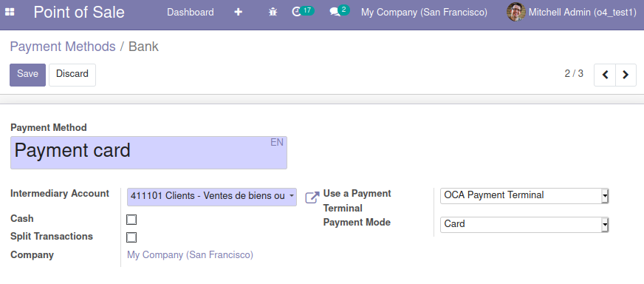Go back to Payment Methods breadcrumb
Image resolution: width=644 pixels, height=284 pixels.
[x=63, y=47]
